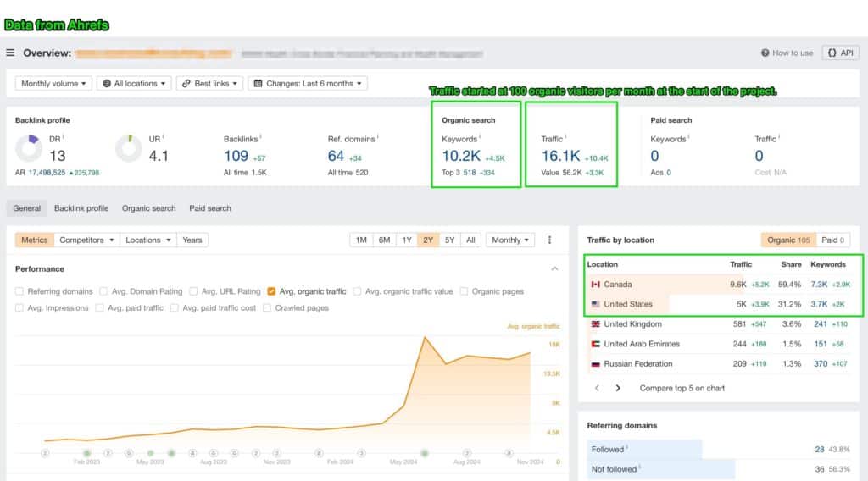Click the next arrow under Traffic by location
868x481 pixels.
[618, 388]
